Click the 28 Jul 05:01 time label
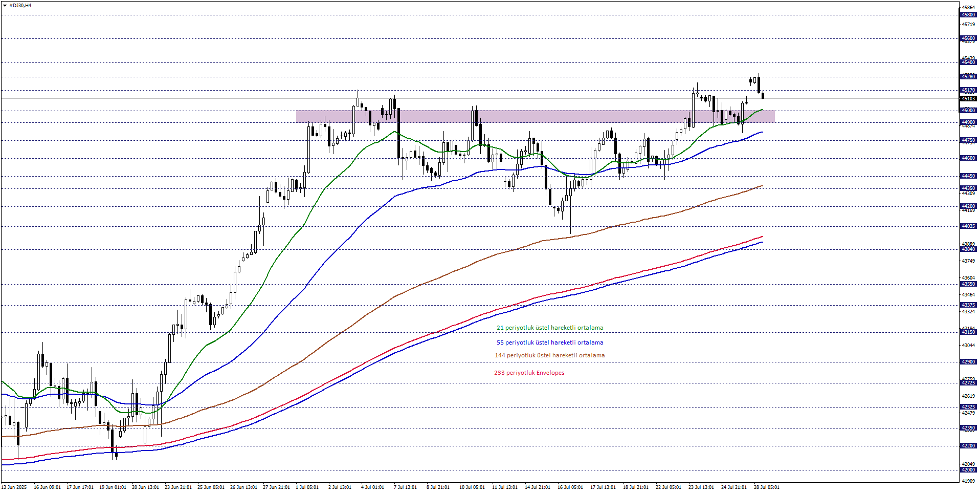The image size is (980, 493). click(x=767, y=487)
